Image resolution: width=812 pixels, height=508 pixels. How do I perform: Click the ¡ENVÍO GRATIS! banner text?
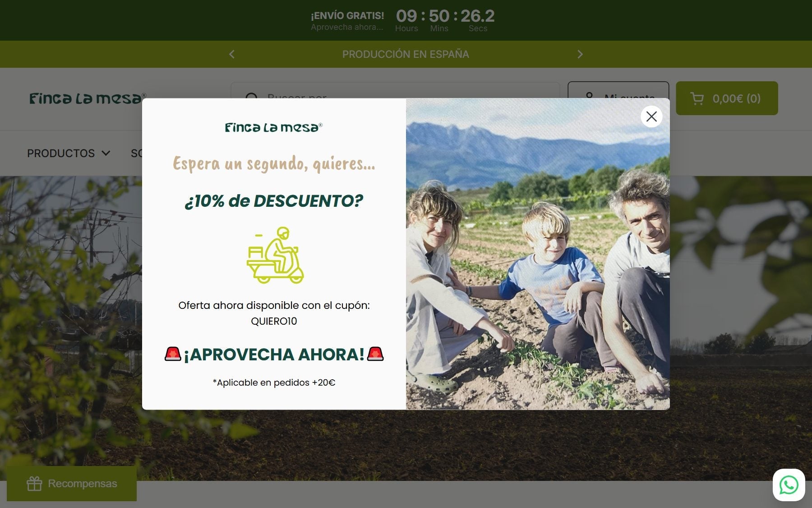tap(347, 16)
